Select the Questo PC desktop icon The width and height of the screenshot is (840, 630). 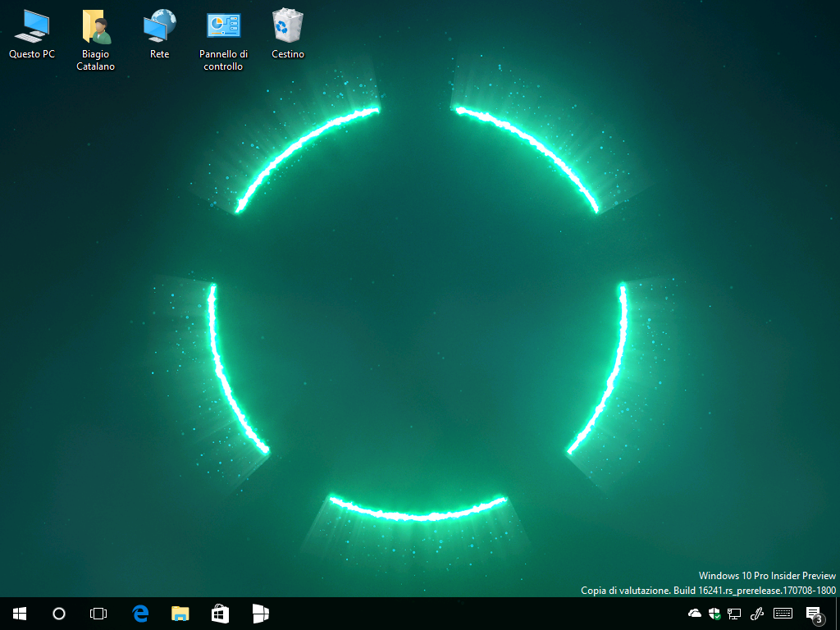(32, 34)
